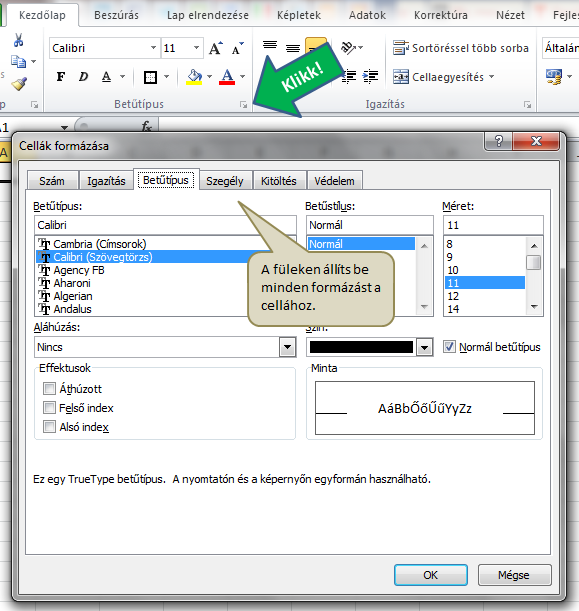Screen dimensions: 579x611
Task: Open the Aláhúzás Nincs dropdown
Action: tap(288, 347)
